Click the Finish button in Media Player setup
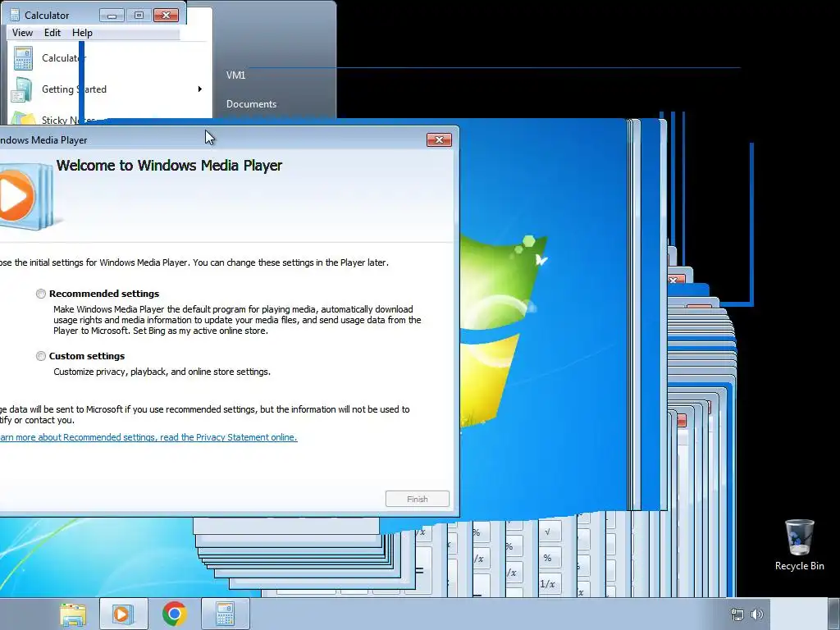The height and width of the screenshot is (630, 840). [x=418, y=499]
